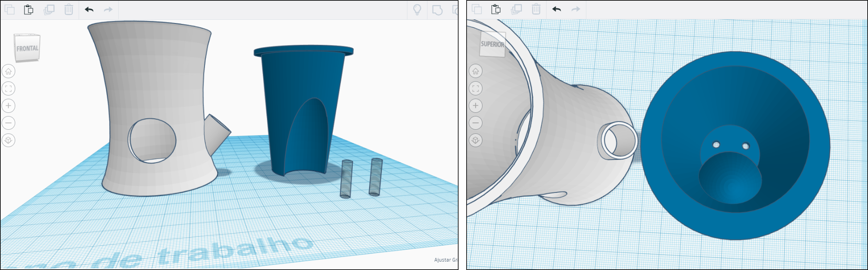Click Duplicate icon in left Tinkercad window

(49, 9)
